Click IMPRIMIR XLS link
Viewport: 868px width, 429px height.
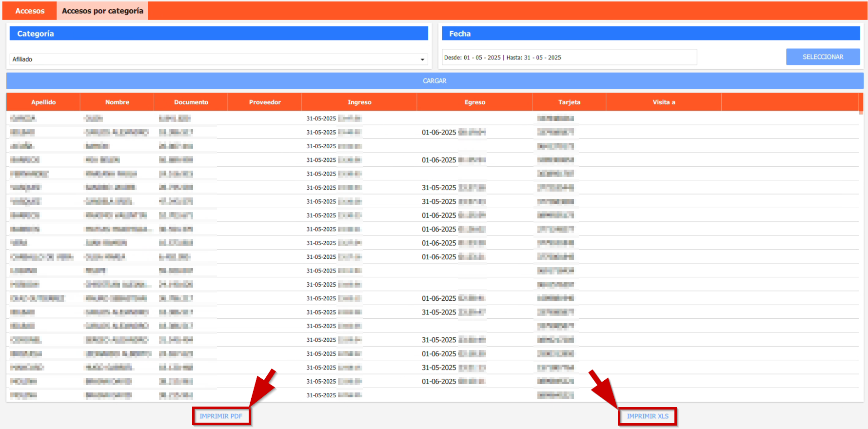647,416
